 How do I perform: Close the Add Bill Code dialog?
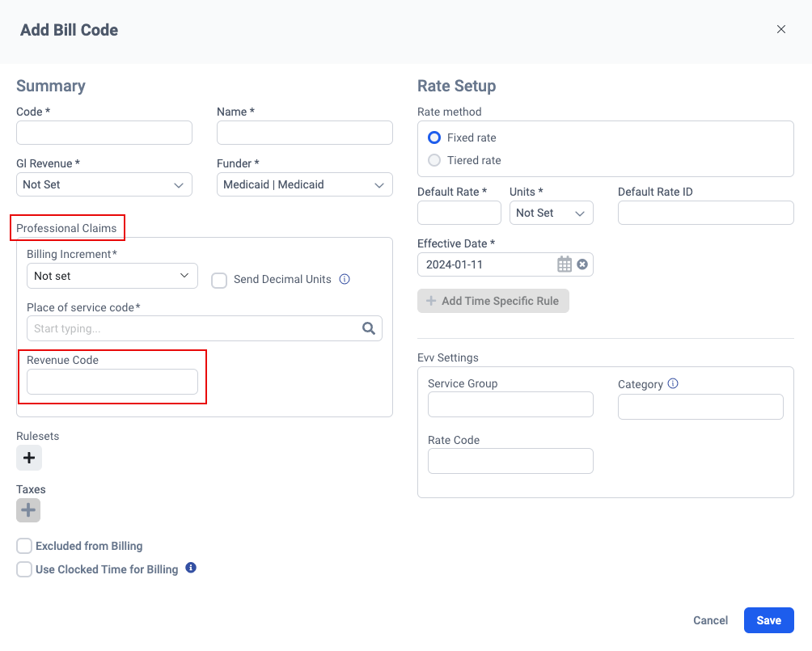point(781,28)
